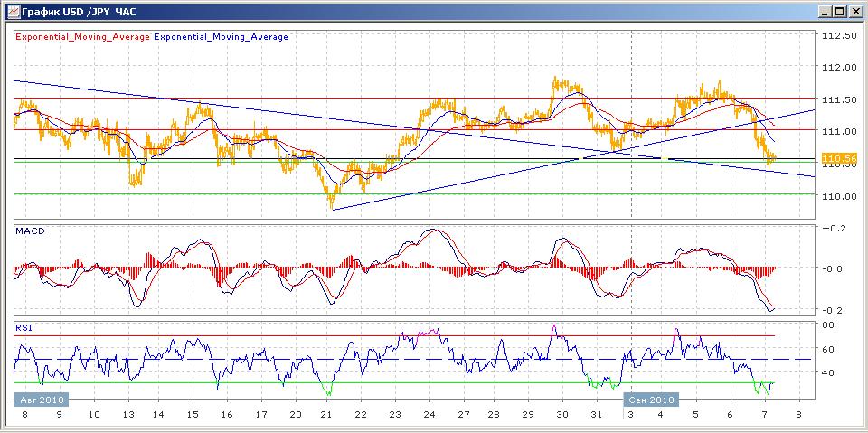Click date 8 at timeline start
Screen dimensions: 868x433
[x=24, y=414]
